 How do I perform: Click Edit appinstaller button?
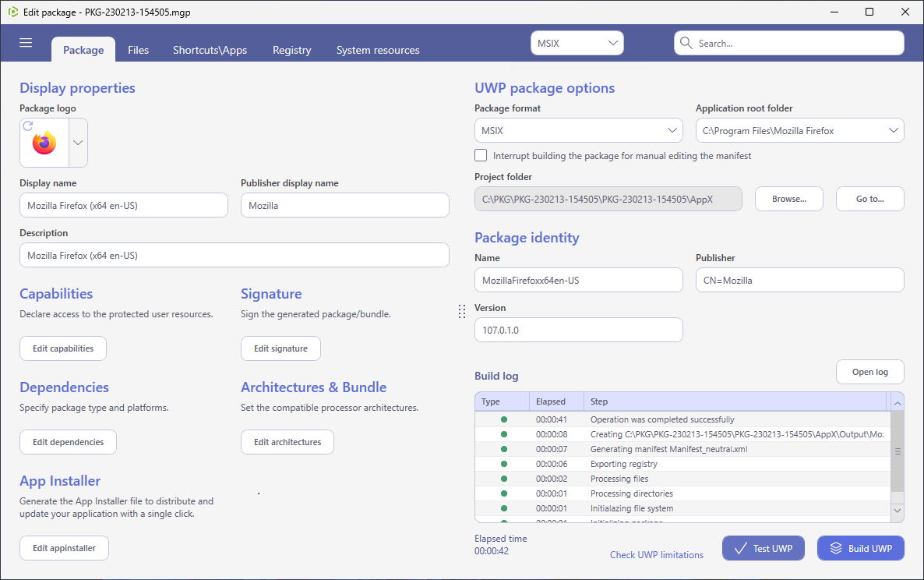[x=64, y=548]
